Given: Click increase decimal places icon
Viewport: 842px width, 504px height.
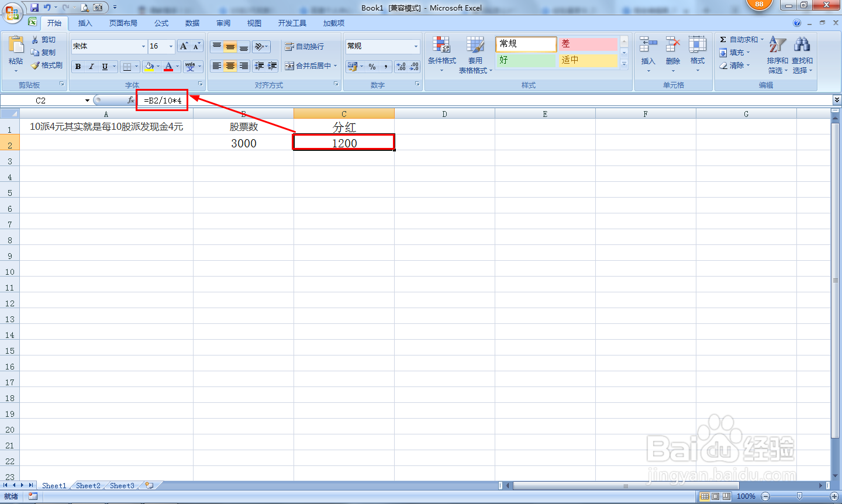Looking at the screenshot, I should (x=401, y=67).
